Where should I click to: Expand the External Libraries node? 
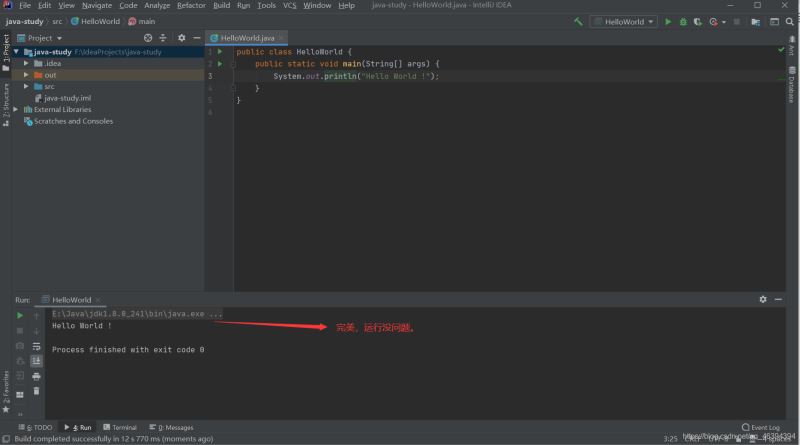point(17,110)
